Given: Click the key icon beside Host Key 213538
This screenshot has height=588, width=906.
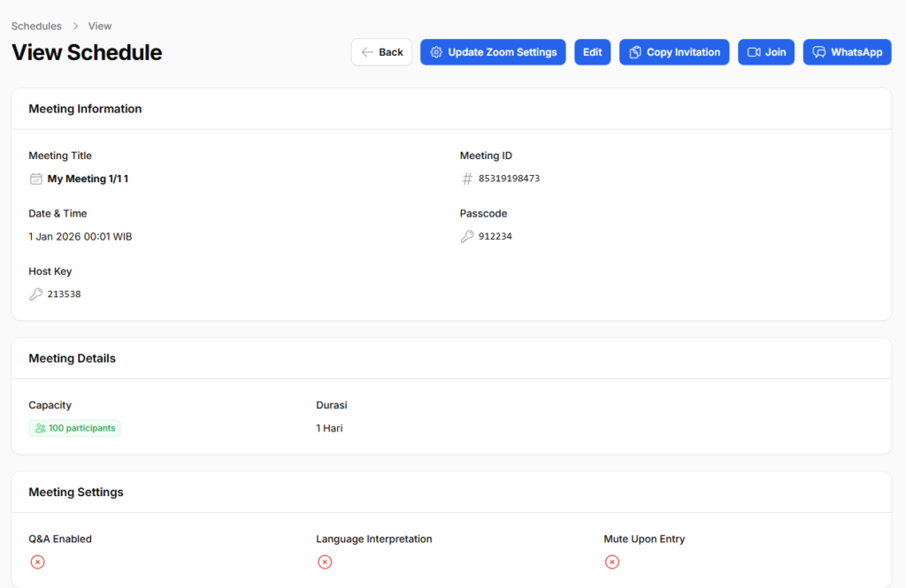Looking at the screenshot, I should click(36, 294).
